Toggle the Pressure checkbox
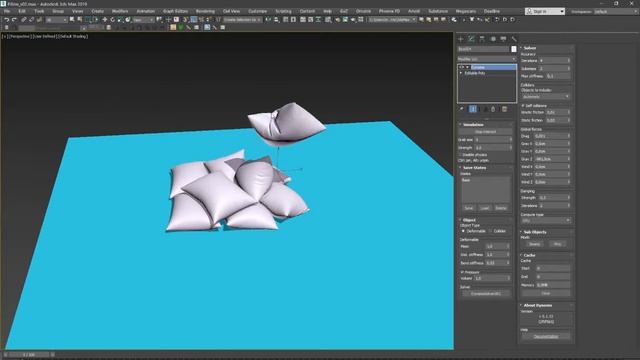 [462, 272]
